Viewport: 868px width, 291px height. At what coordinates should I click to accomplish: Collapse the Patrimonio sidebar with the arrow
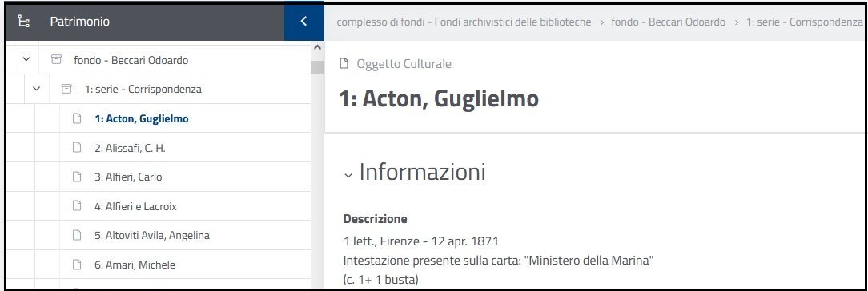click(x=303, y=22)
